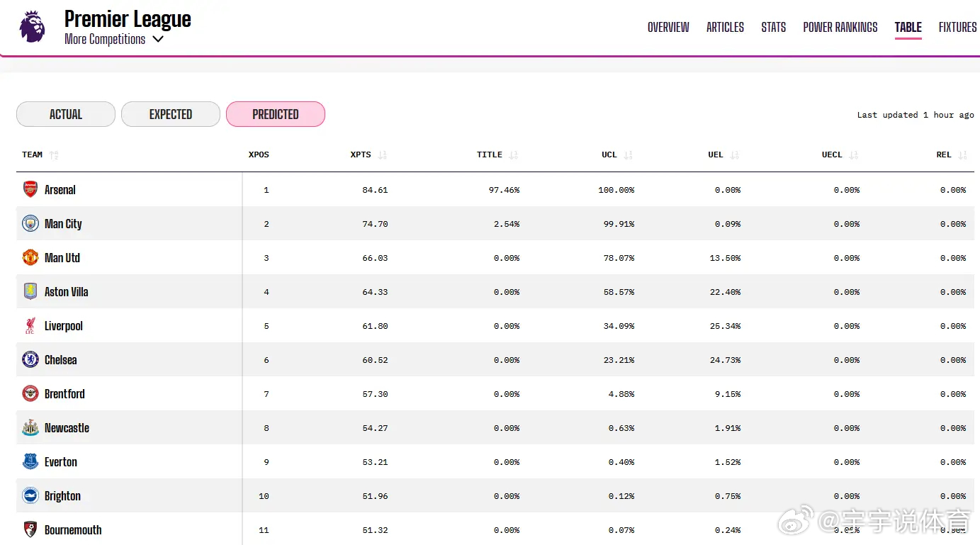This screenshot has width=980, height=545.
Task: Click the Last updated 1 hour ago text
Action: (916, 115)
